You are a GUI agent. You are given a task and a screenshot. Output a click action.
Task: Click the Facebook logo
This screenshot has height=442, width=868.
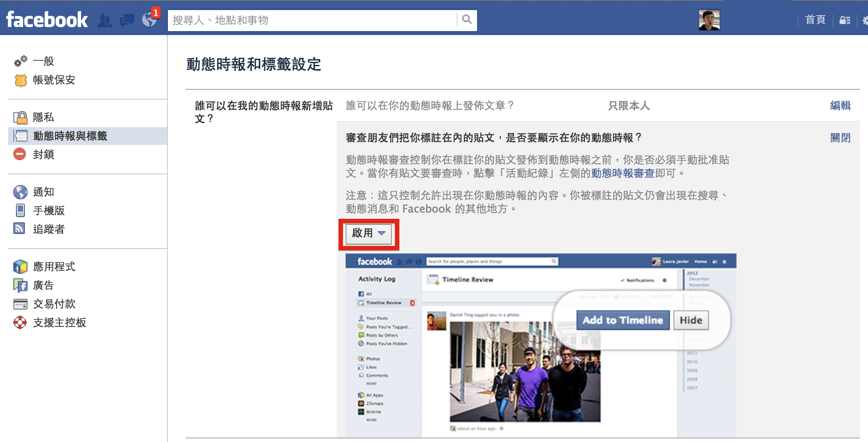(x=47, y=20)
